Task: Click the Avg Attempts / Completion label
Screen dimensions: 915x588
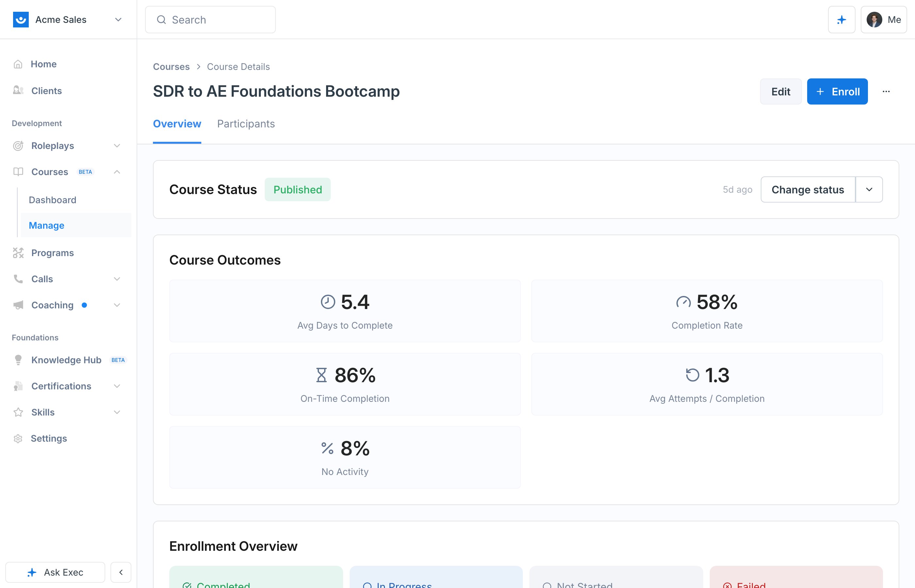Action: pyautogui.click(x=707, y=398)
